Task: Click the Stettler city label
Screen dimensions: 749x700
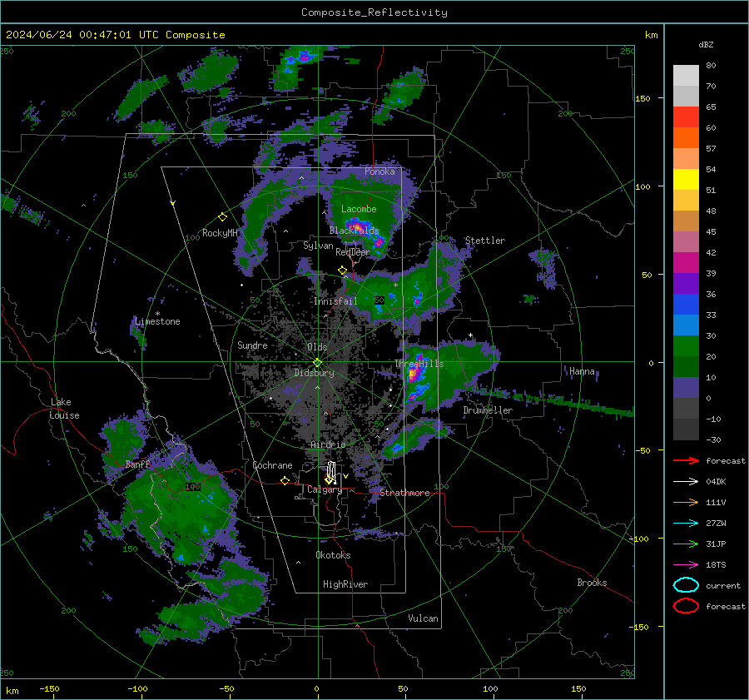Action: [x=485, y=241]
